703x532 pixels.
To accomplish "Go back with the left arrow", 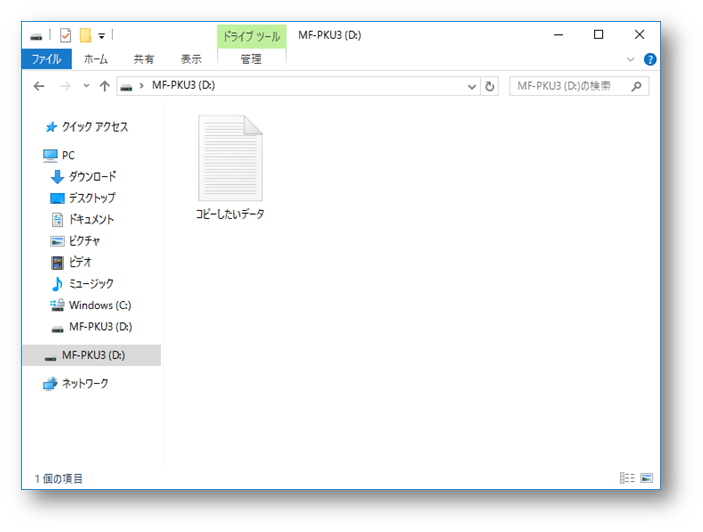I will point(39,86).
